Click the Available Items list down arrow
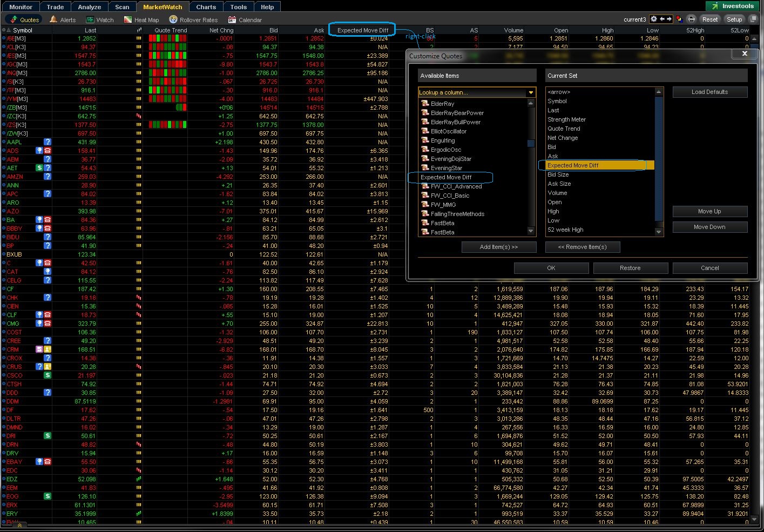 531,232
